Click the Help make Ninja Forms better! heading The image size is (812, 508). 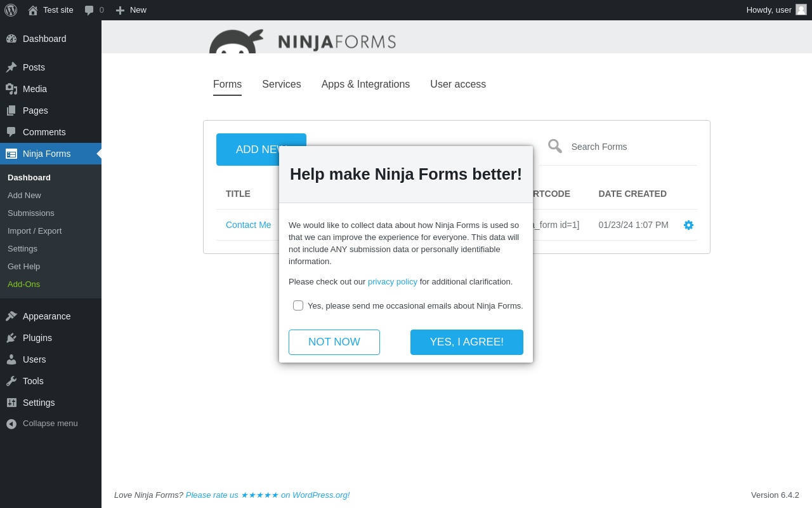(406, 174)
